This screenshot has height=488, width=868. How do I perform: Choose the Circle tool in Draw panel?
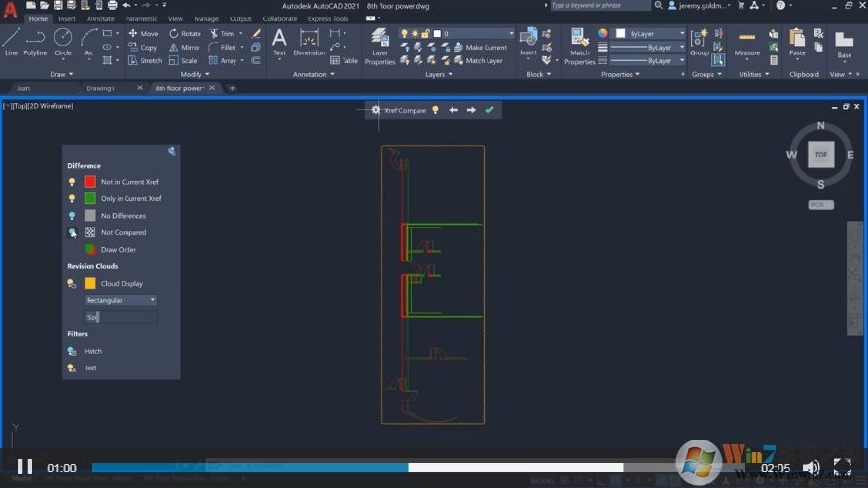point(63,42)
